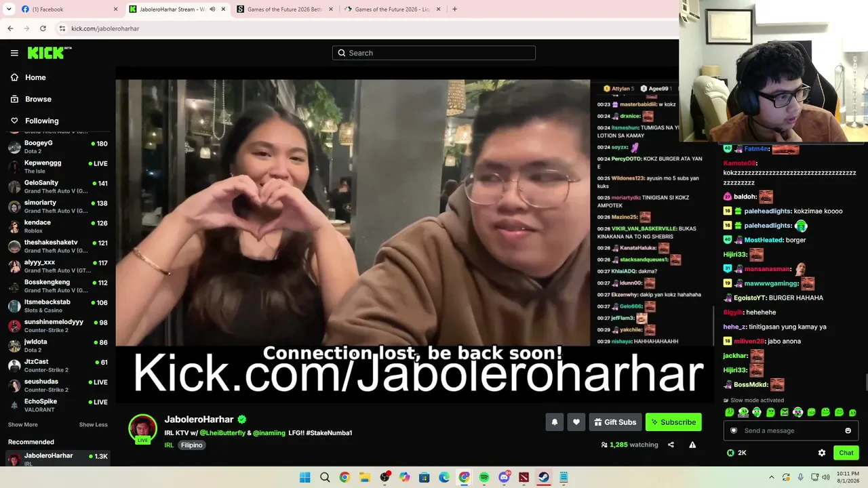Open chat settings gear icon
Screen dimensions: 868x488
[x=822, y=453]
